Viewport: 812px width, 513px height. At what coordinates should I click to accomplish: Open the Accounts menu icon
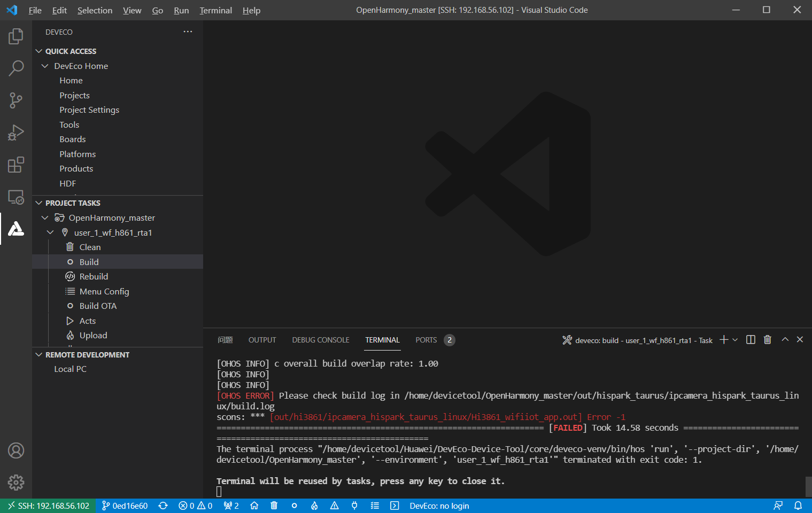(x=16, y=450)
